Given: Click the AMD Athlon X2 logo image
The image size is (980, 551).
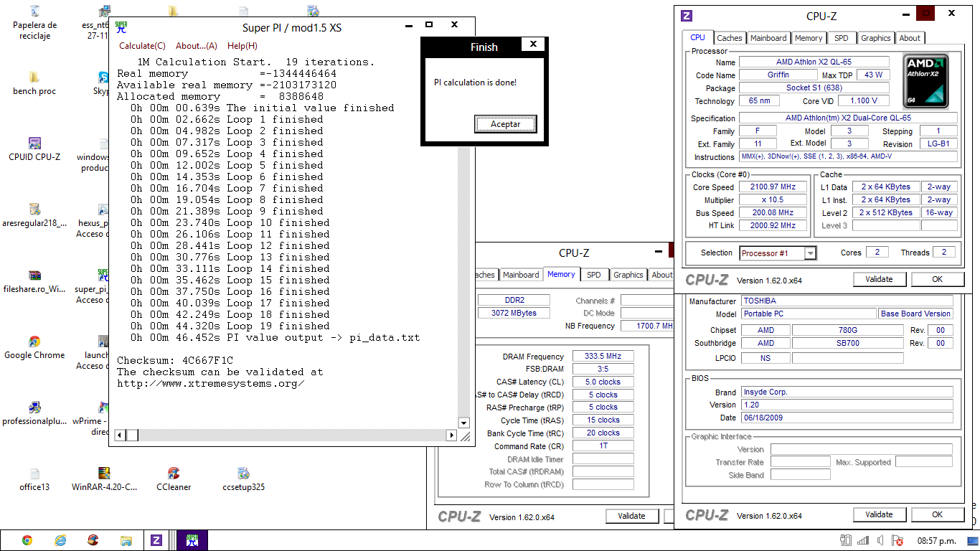Looking at the screenshot, I should point(925,82).
